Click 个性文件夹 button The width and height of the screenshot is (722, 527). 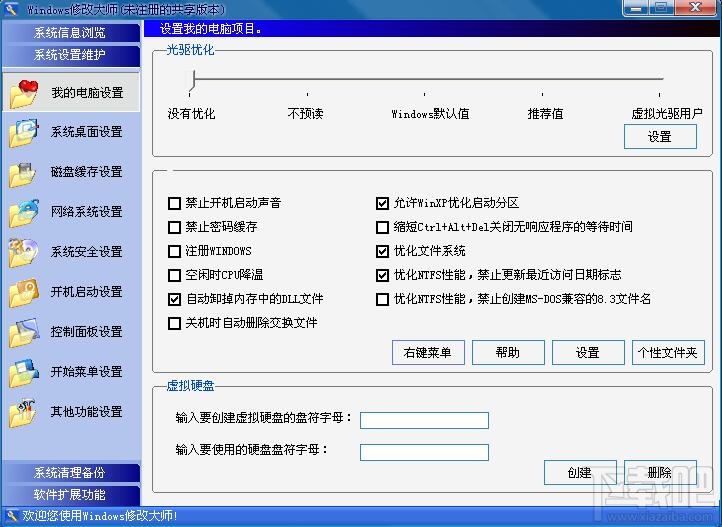668,353
